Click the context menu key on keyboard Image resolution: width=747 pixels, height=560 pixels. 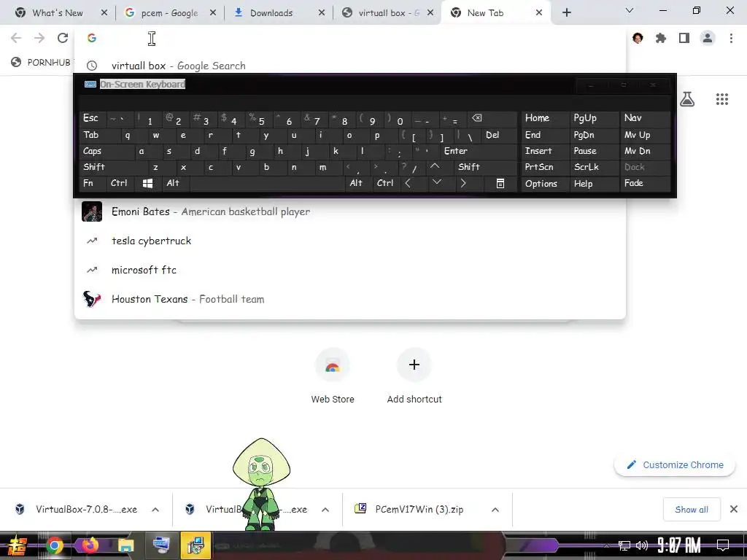(x=500, y=183)
